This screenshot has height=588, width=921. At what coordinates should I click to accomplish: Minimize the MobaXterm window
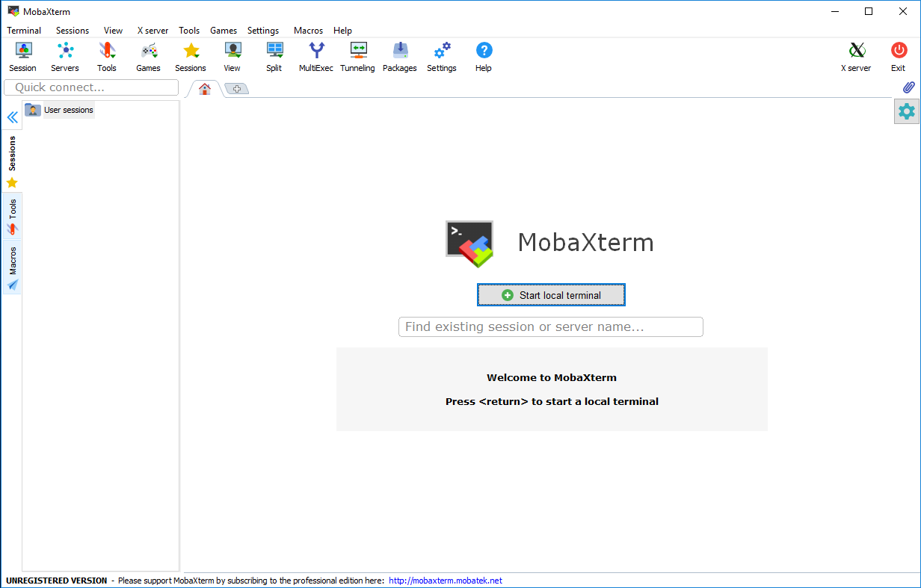pyautogui.click(x=834, y=11)
